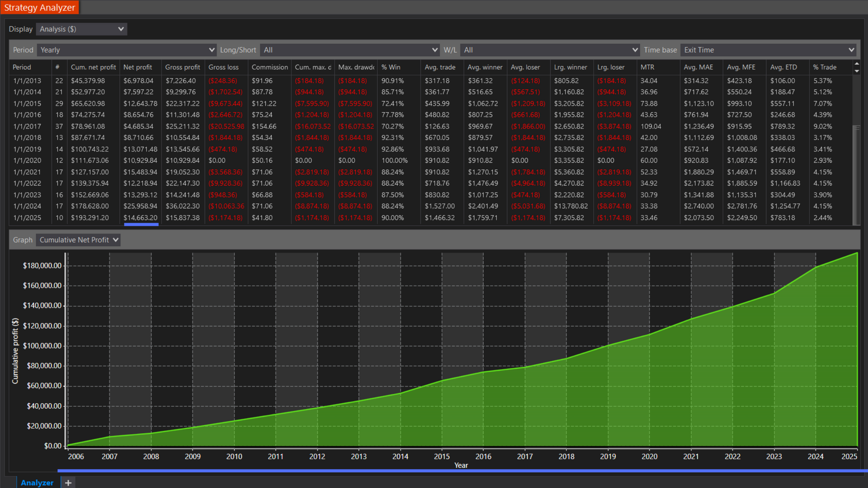Click table scroll down arrow

click(x=856, y=71)
